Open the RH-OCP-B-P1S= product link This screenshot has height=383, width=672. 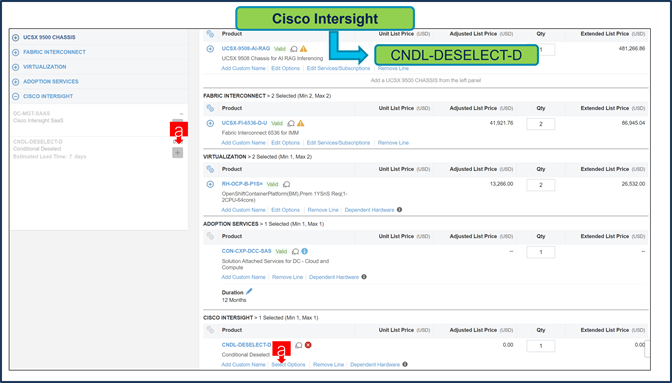pyautogui.click(x=242, y=184)
